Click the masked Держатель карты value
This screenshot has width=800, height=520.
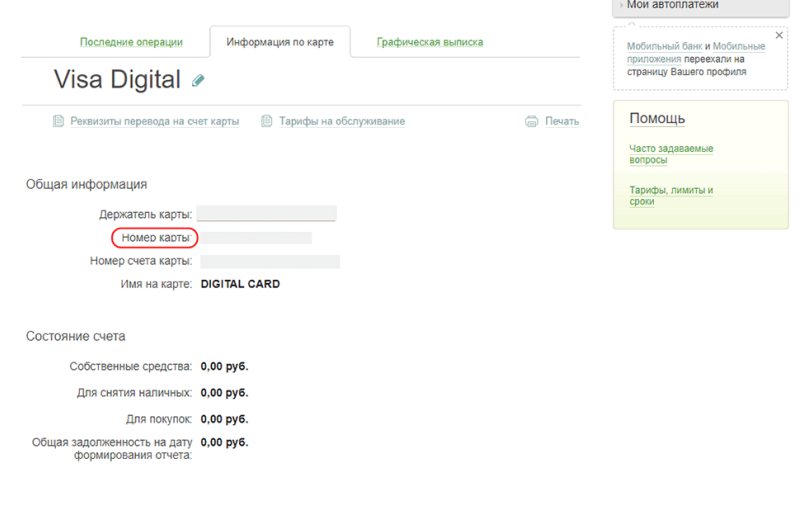click(x=266, y=214)
